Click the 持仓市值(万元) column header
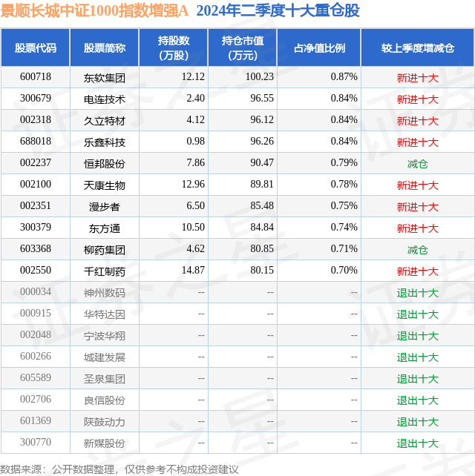The width and height of the screenshot is (475, 476). click(x=243, y=47)
